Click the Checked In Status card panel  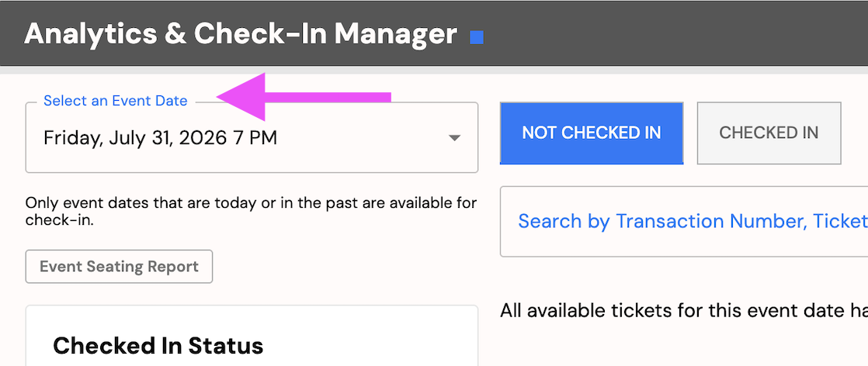click(252, 336)
